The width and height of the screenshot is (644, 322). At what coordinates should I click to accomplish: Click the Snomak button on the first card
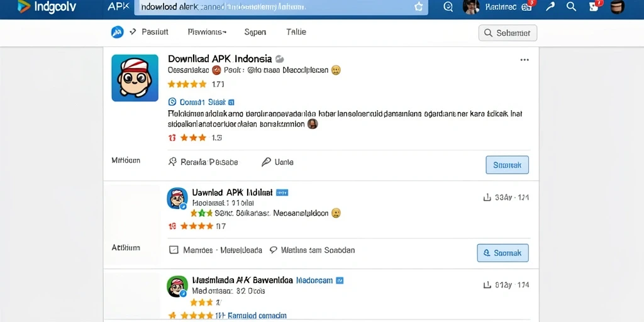[508, 165]
